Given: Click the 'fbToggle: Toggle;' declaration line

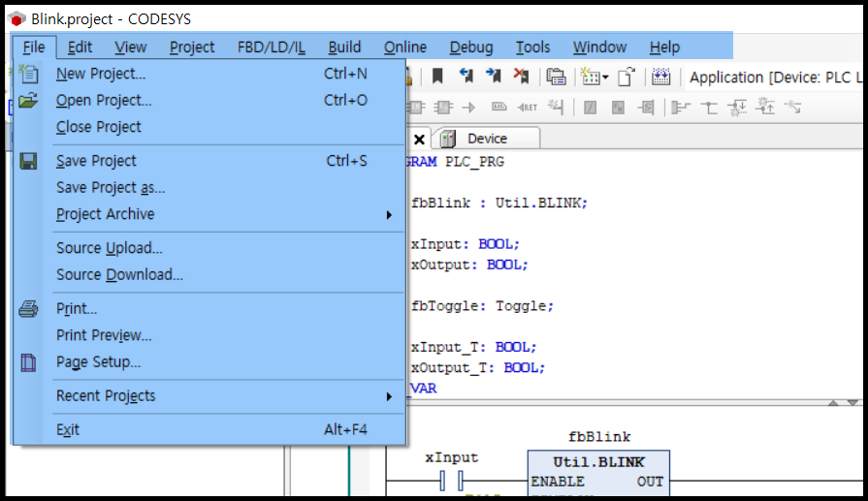Looking at the screenshot, I should point(482,306).
